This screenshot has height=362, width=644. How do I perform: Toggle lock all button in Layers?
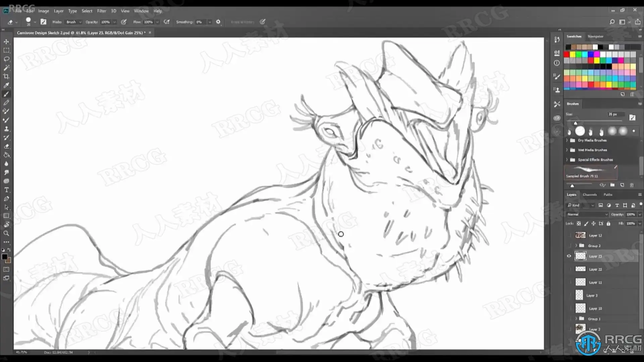pos(608,224)
